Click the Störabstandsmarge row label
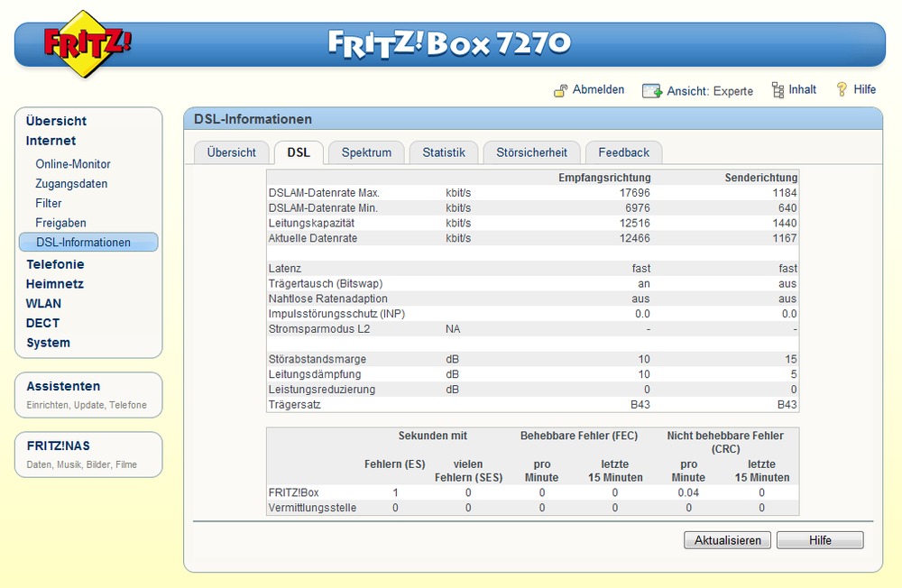The height and width of the screenshot is (588, 902). point(318,359)
